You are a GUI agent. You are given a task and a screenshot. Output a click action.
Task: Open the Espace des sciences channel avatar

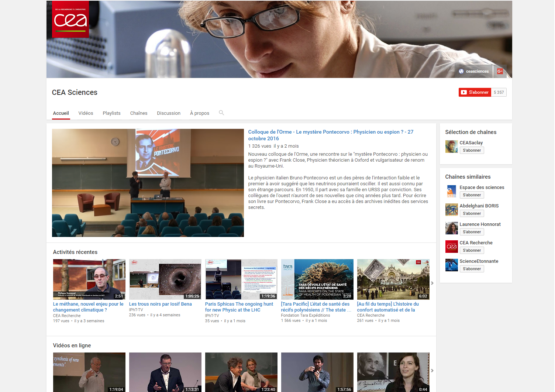pyautogui.click(x=451, y=191)
